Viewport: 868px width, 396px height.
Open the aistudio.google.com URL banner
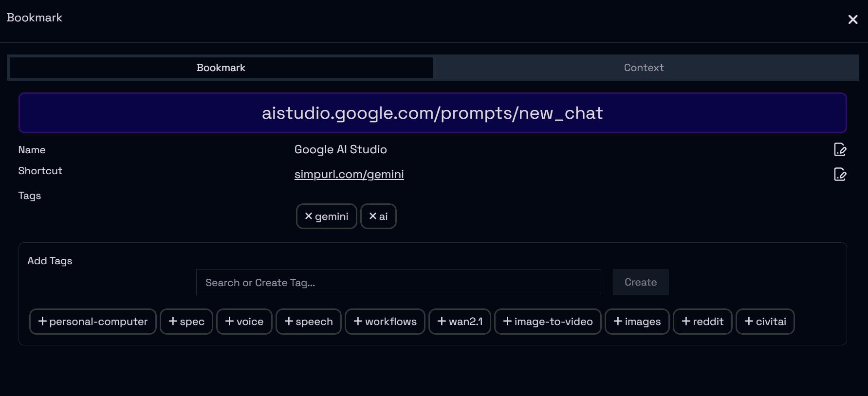click(x=432, y=113)
